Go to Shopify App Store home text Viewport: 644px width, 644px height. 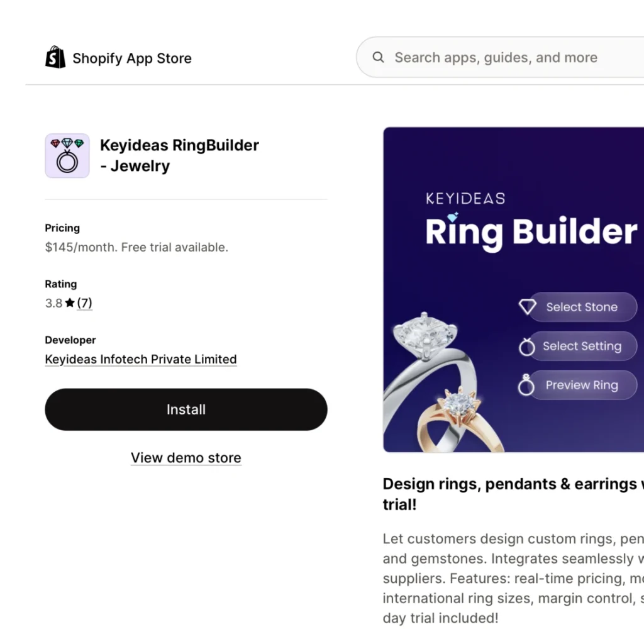click(132, 58)
